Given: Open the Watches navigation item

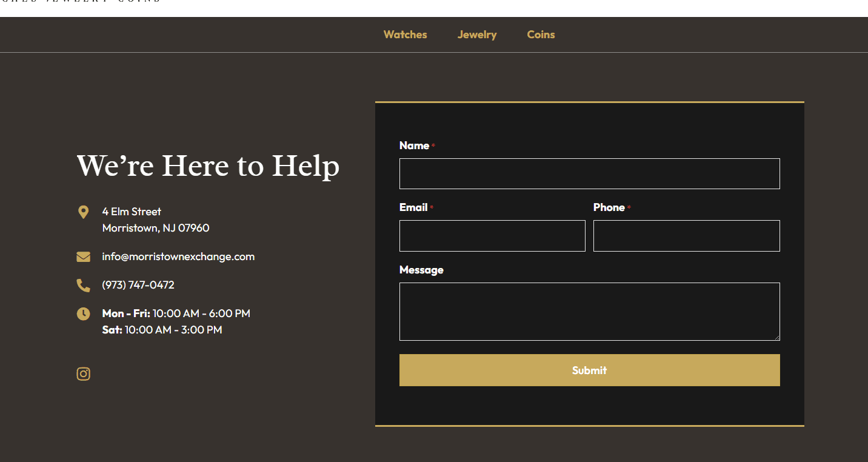Looking at the screenshot, I should pyautogui.click(x=405, y=35).
